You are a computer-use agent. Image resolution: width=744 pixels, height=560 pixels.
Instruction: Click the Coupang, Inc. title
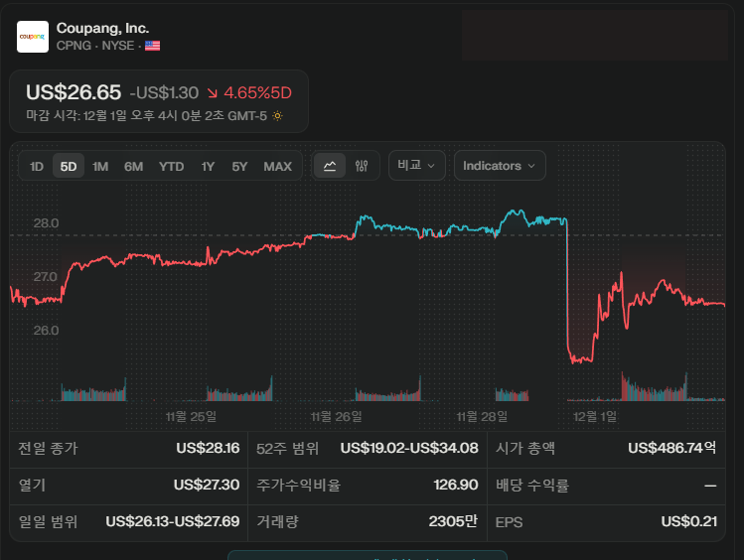(x=102, y=29)
